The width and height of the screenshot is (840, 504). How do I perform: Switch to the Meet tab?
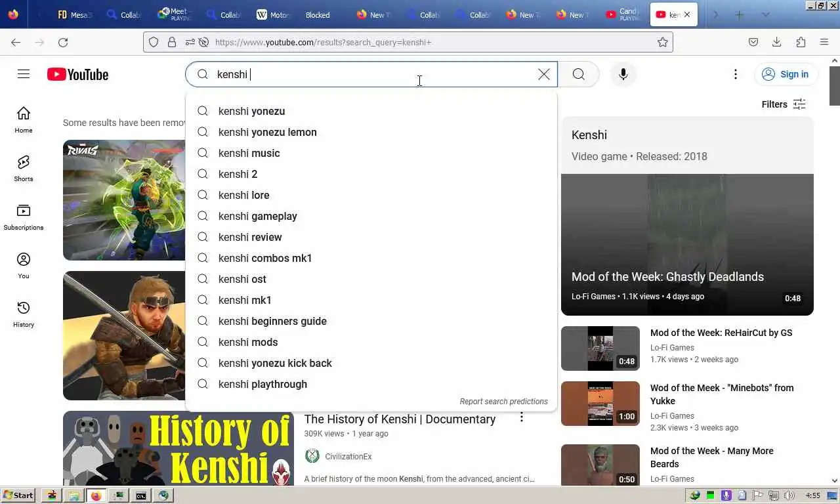(x=173, y=14)
